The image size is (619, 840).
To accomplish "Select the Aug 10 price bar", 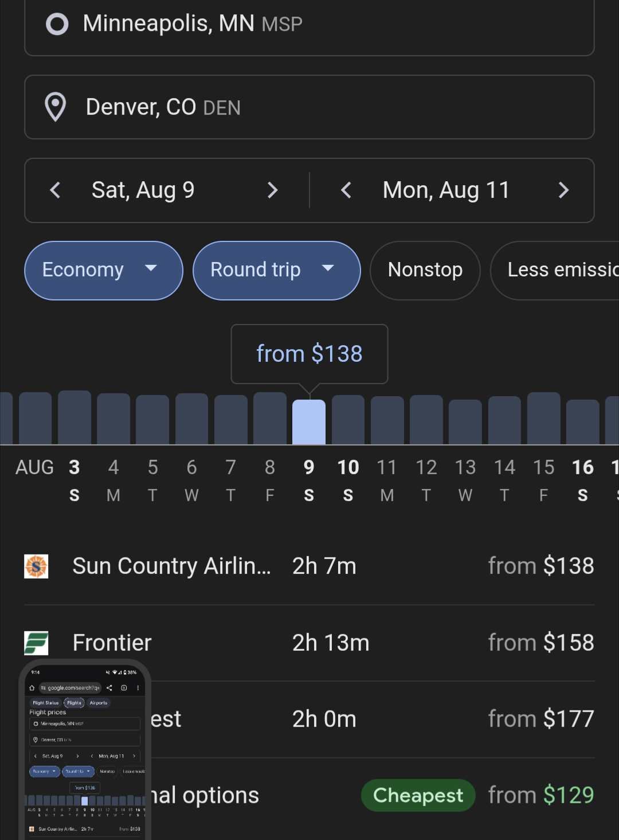I will [x=348, y=420].
